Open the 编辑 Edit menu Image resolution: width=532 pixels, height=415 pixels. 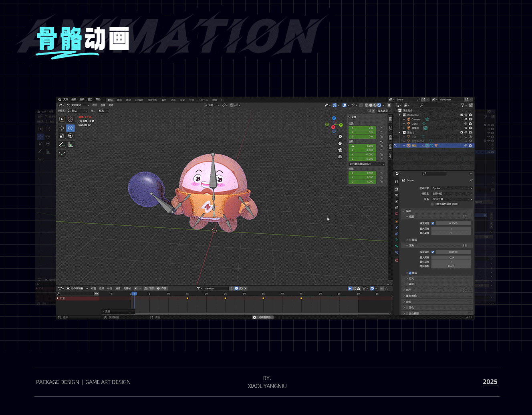coord(74,99)
